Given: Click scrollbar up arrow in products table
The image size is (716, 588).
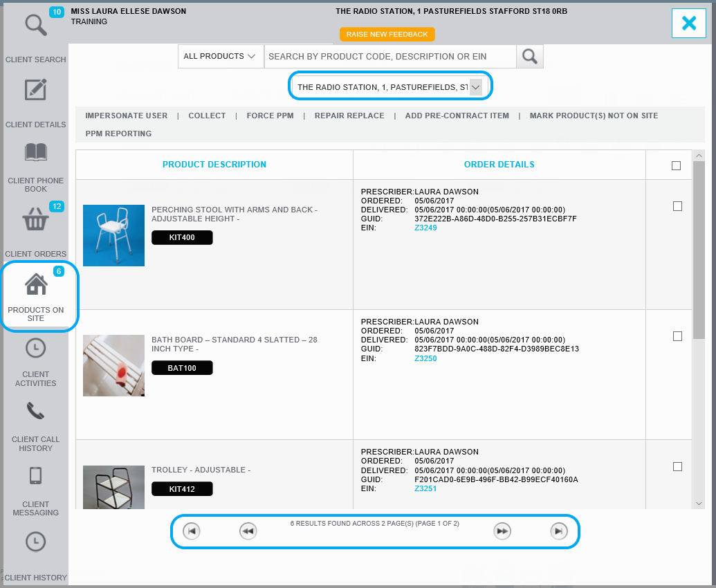Looking at the screenshot, I should [699, 156].
